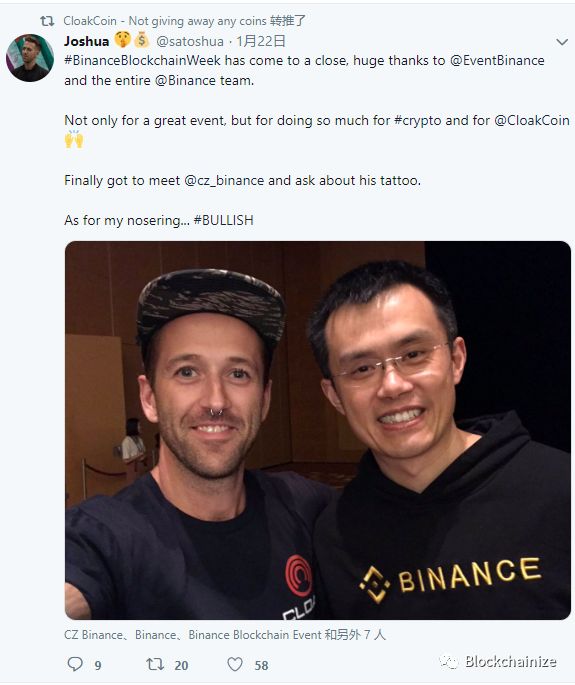This screenshot has height=685, width=575.
Task: Click the retweet arrows icon
Action: tap(155, 664)
